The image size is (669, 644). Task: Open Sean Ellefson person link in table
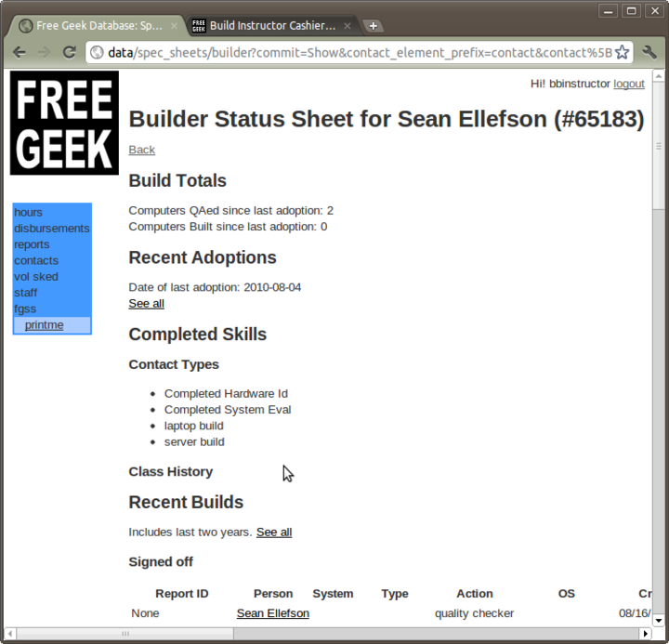[x=272, y=613]
